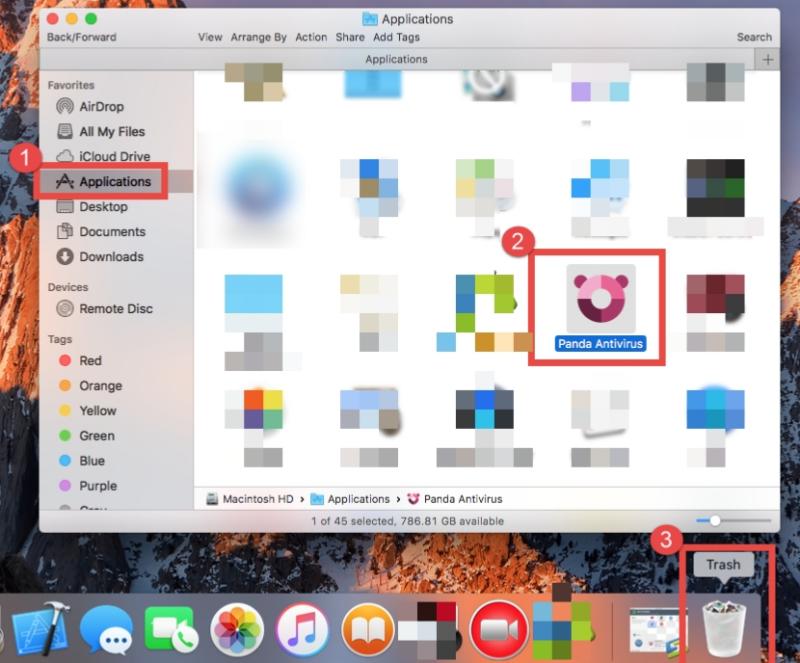Open the View toolbar option

pyautogui.click(x=210, y=37)
